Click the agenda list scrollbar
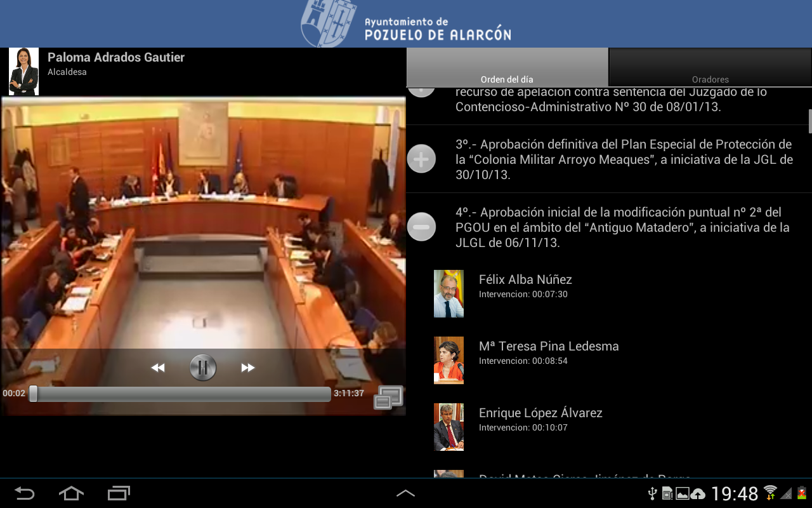The width and height of the screenshot is (812, 508). [810, 121]
